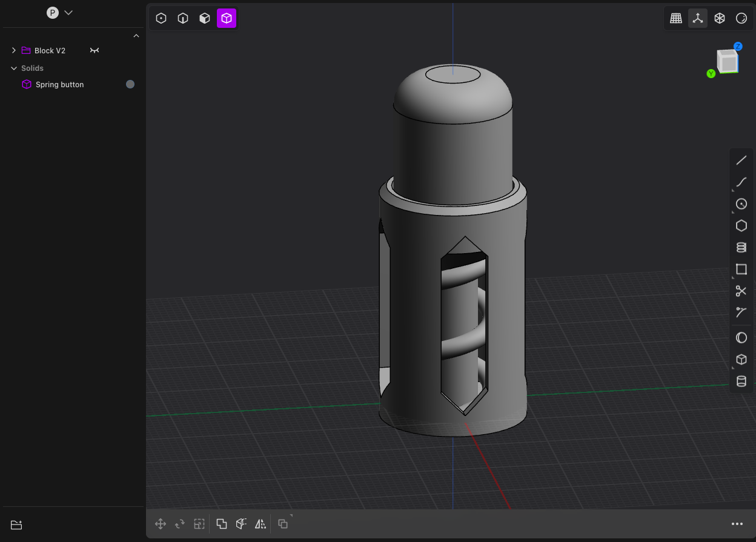This screenshot has width=756, height=542.
Task: Choose the Cylinder primitive tool
Action: [x=741, y=381]
